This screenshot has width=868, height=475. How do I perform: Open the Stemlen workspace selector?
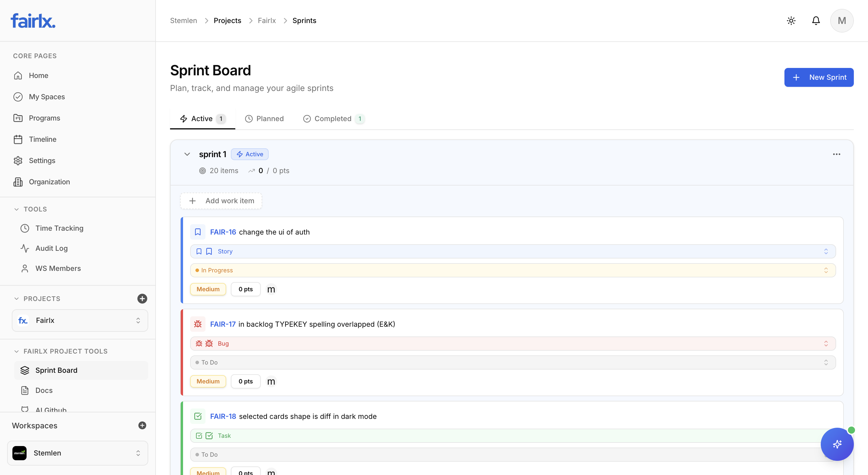(77, 453)
